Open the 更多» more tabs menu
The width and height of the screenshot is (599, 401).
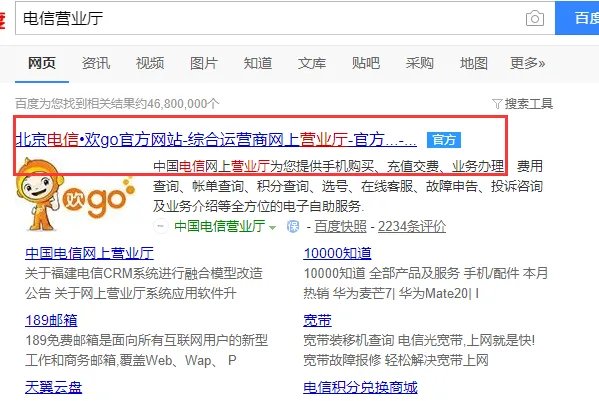528,63
